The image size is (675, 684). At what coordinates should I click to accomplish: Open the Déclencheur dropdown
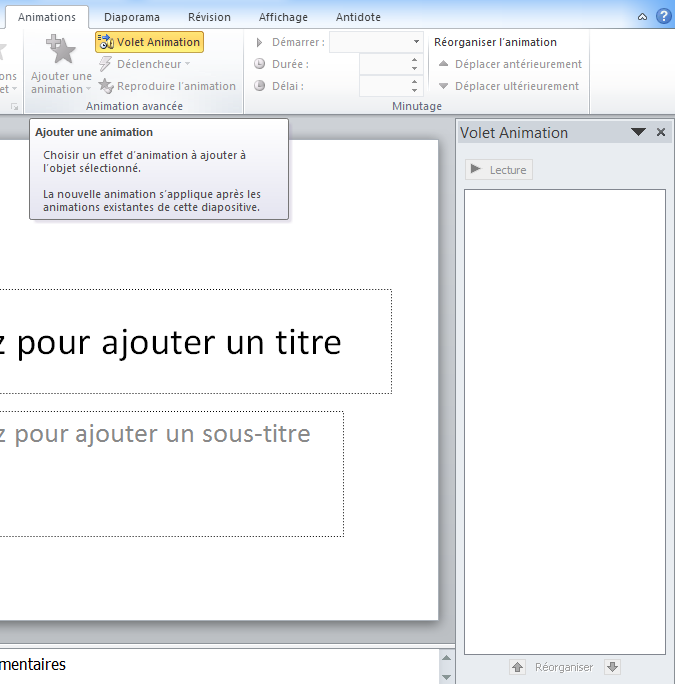(x=144, y=64)
